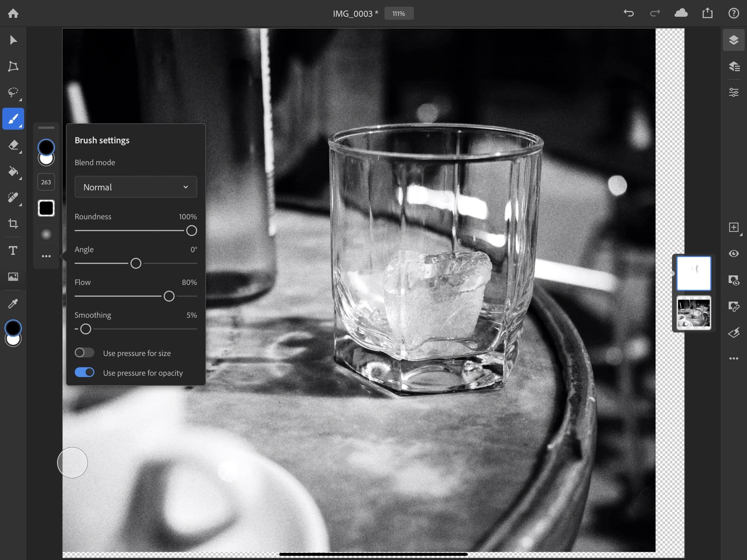Add a new layer with the plus icon
This screenshot has width=747, height=560.
[x=733, y=227]
